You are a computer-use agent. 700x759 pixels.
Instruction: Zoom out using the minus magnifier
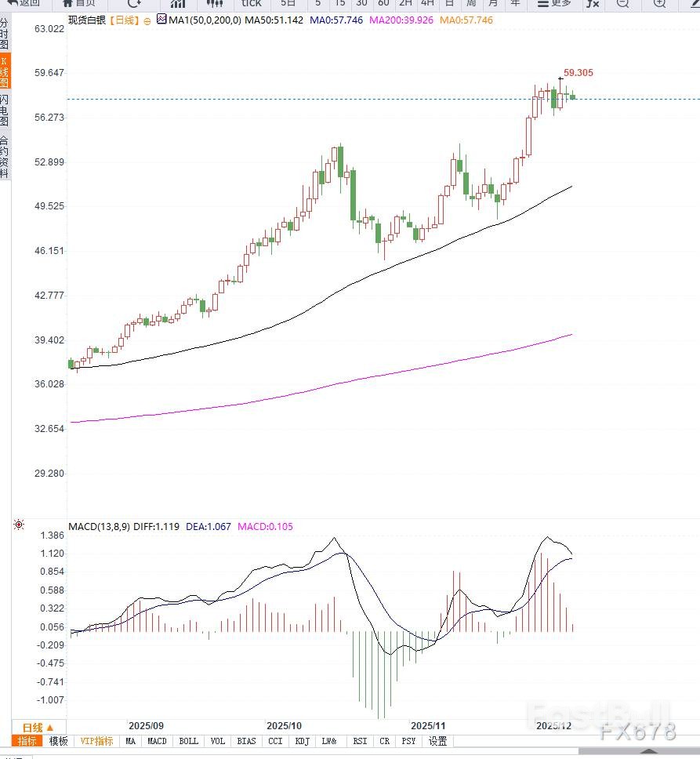pyautogui.click(x=622, y=3)
